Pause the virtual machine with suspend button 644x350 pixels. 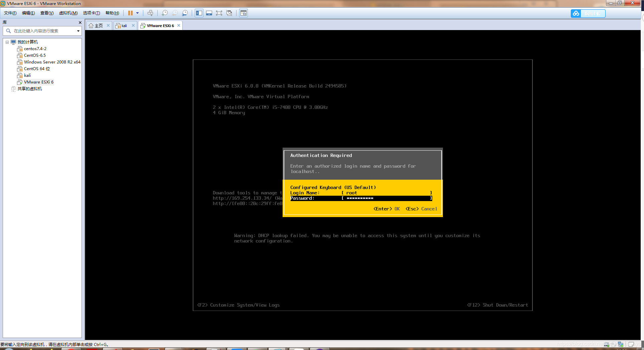coord(130,13)
